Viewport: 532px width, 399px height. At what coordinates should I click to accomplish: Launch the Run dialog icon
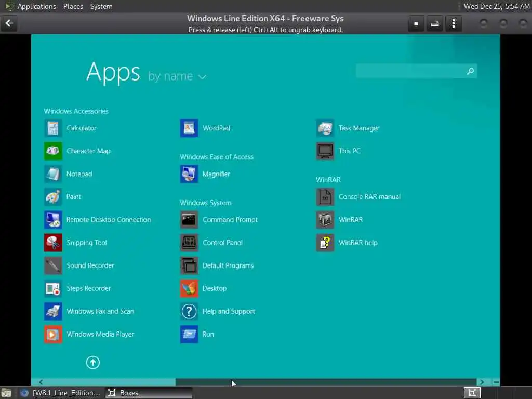pyautogui.click(x=189, y=334)
